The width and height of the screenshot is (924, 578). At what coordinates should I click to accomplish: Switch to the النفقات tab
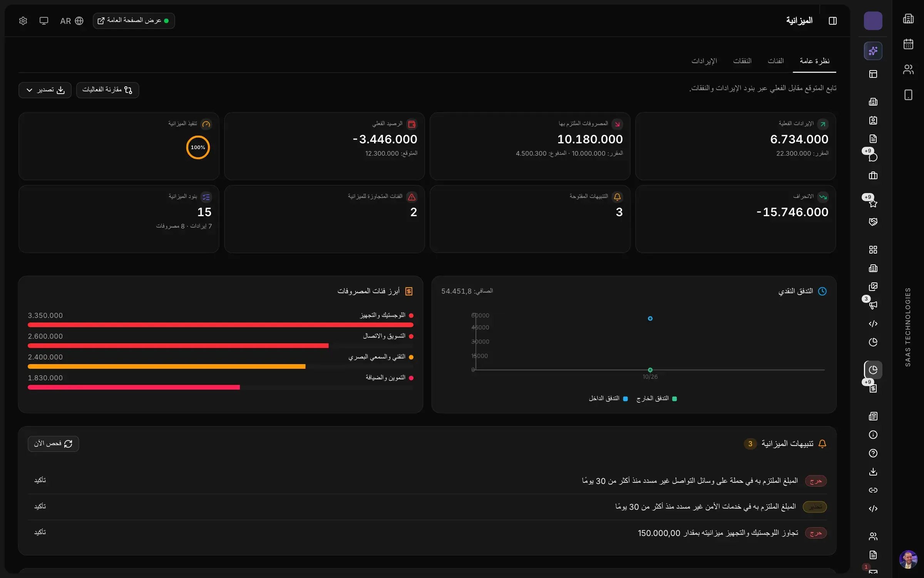tap(742, 61)
